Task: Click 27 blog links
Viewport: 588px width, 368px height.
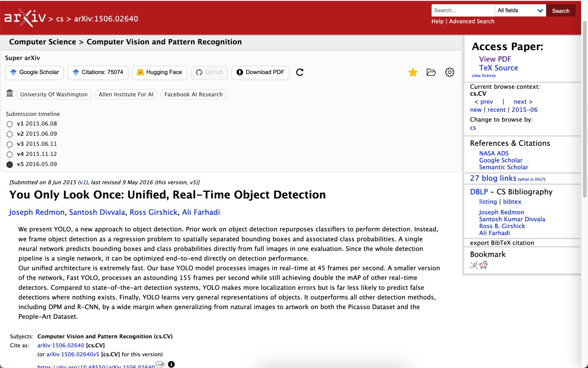Action: pyautogui.click(x=493, y=178)
